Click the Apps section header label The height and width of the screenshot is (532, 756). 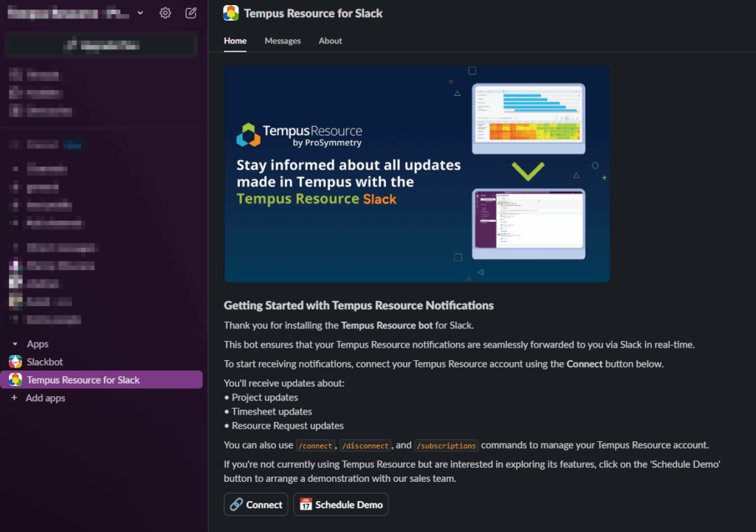click(38, 345)
